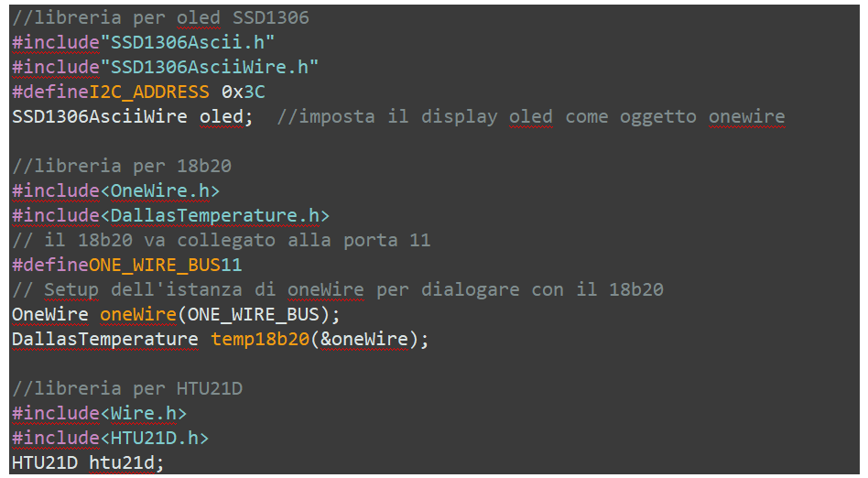Screen dimensions: 868x478
Task: Click the ONE_WIRE_BUS define name
Action: click(155, 265)
